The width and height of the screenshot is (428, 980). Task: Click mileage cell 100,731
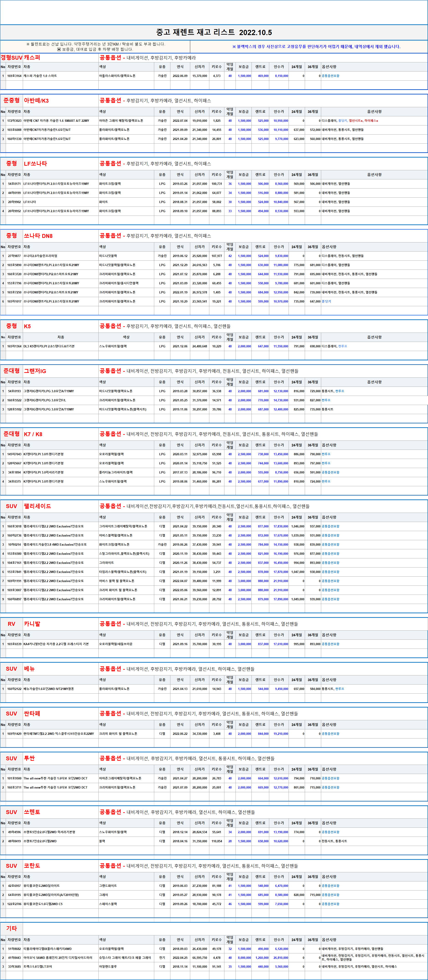[x=217, y=184]
